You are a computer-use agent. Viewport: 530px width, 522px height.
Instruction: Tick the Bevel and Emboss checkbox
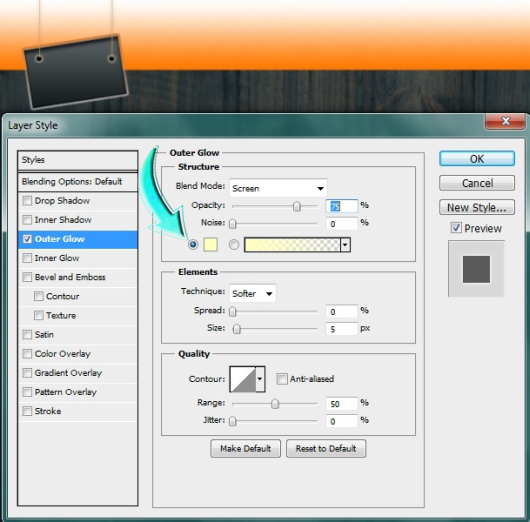point(27,277)
